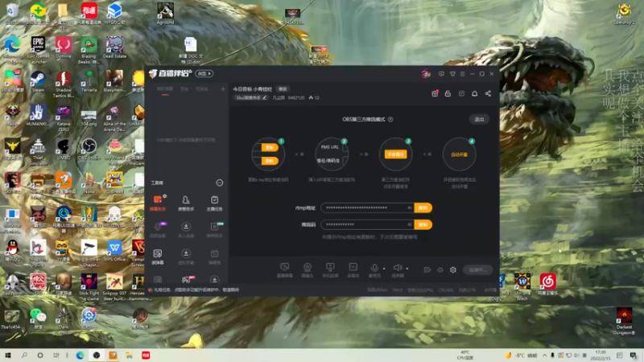Click the orange text in step 4 circle
644x362 pixels.
(x=459, y=154)
